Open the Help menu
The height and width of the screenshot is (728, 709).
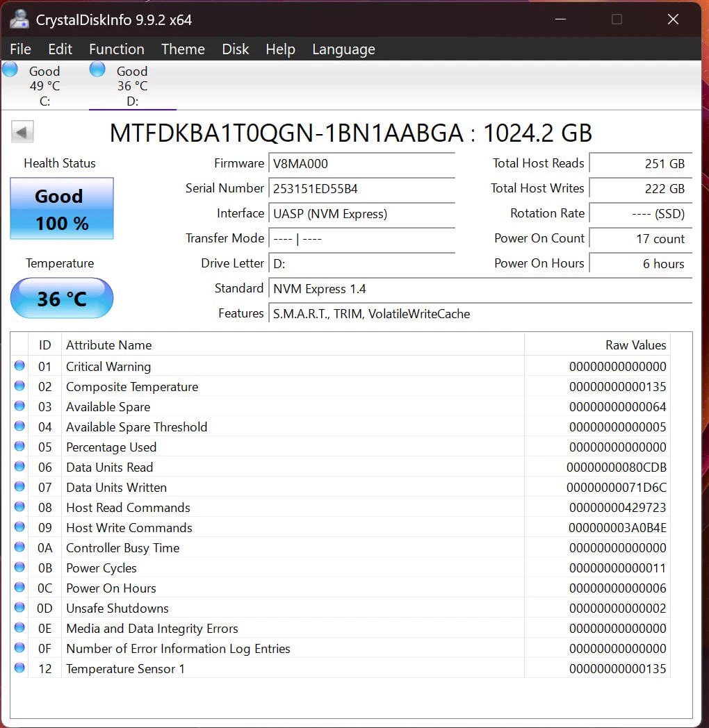(x=280, y=49)
